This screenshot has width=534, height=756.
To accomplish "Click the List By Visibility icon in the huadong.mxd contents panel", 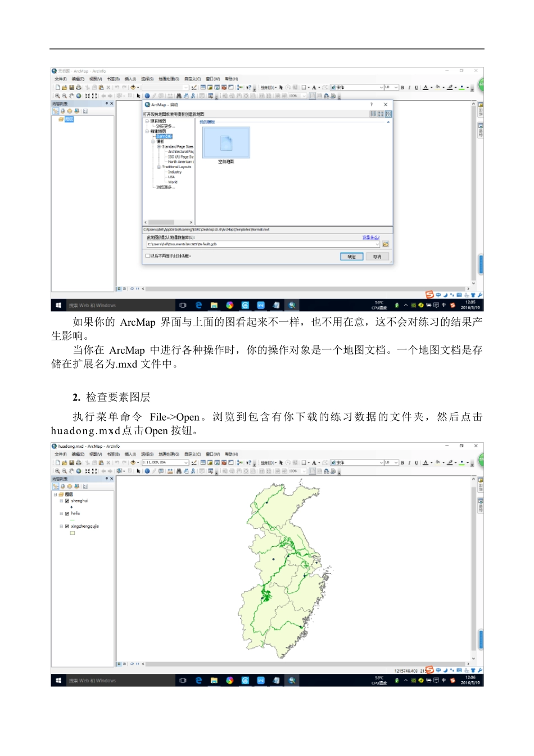I will (x=70, y=486).
